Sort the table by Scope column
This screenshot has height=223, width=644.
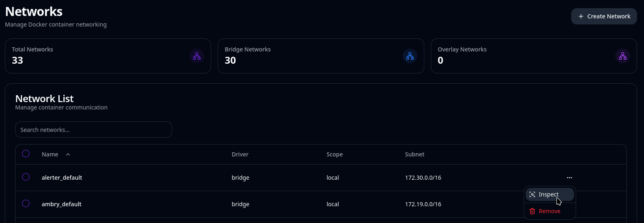[x=335, y=154]
